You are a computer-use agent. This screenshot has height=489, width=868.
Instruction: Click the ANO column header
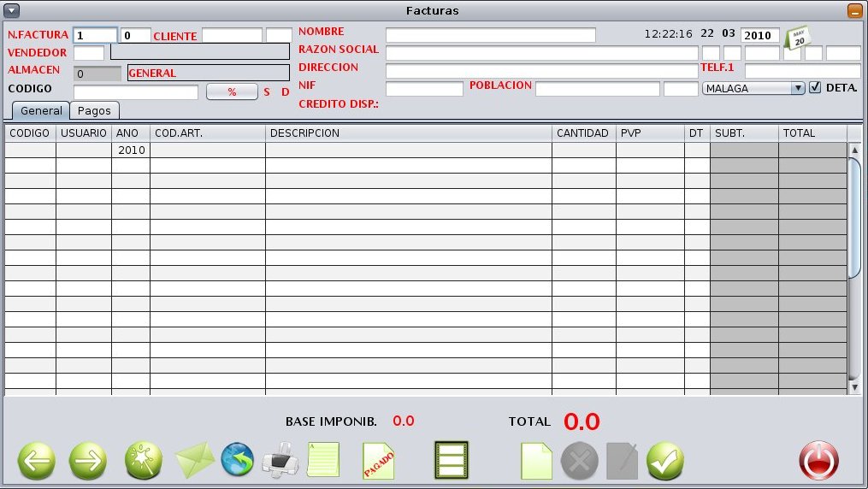[x=131, y=133]
